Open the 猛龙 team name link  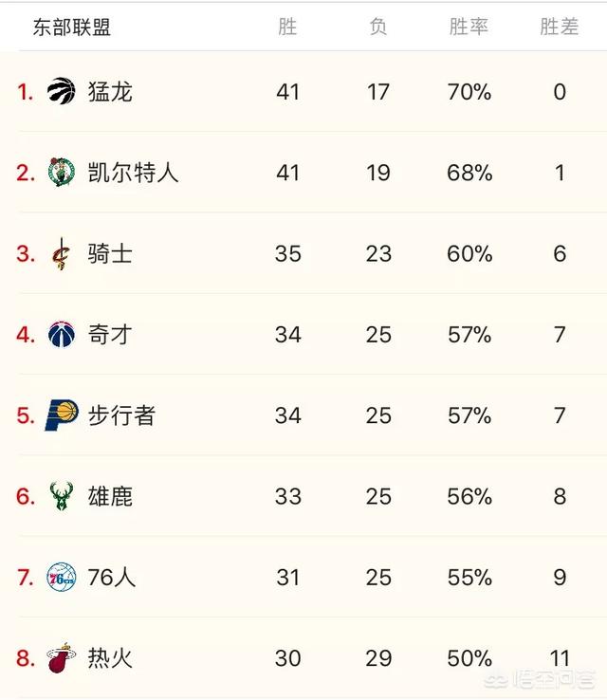coord(110,92)
